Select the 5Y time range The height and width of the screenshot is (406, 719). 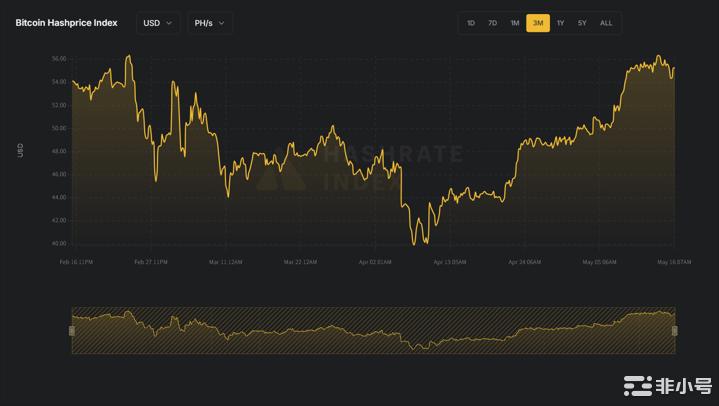point(582,23)
